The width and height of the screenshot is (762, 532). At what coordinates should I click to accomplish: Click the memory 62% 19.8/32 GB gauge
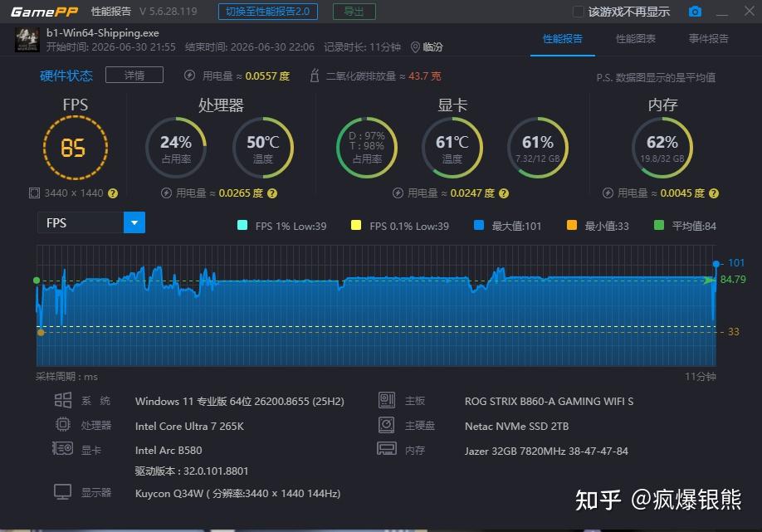coord(662,148)
